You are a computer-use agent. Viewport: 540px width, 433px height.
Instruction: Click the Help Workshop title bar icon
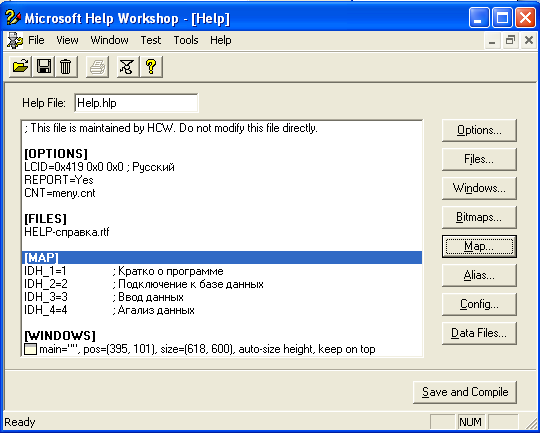tap(12, 17)
